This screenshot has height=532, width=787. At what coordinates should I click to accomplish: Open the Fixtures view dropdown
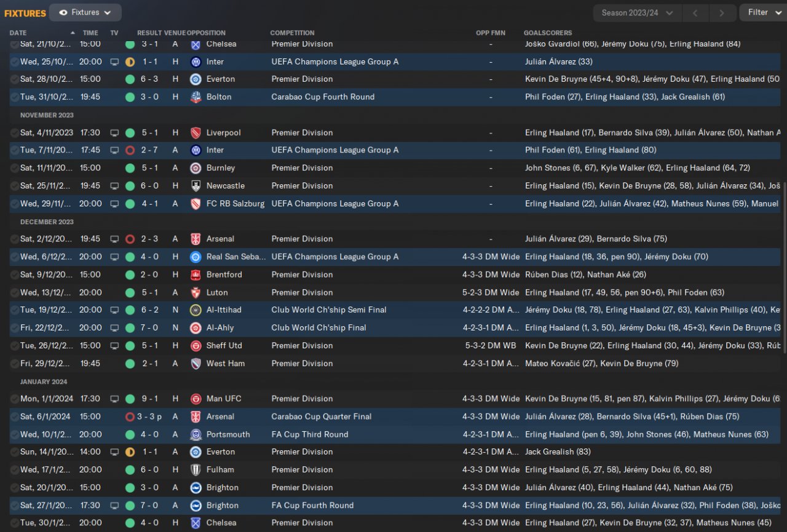tap(85, 12)
